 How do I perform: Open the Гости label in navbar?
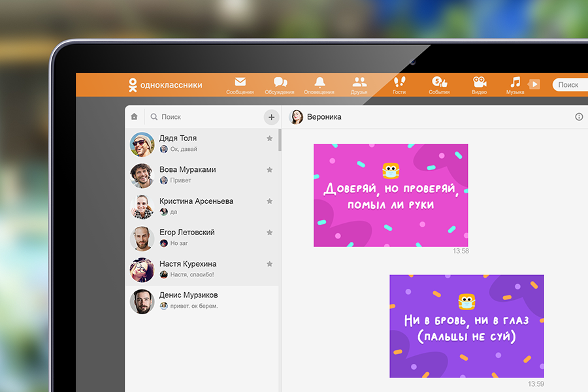(x=399, y=92)
